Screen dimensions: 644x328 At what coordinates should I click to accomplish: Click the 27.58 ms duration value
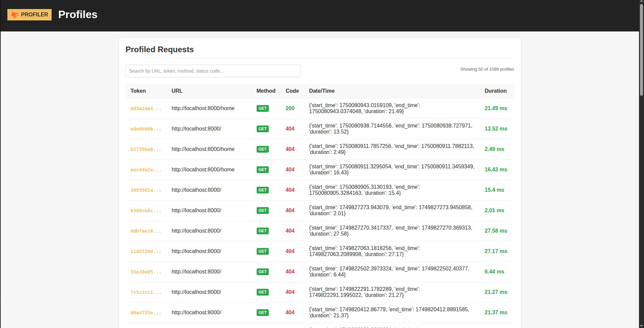[496, 231]
